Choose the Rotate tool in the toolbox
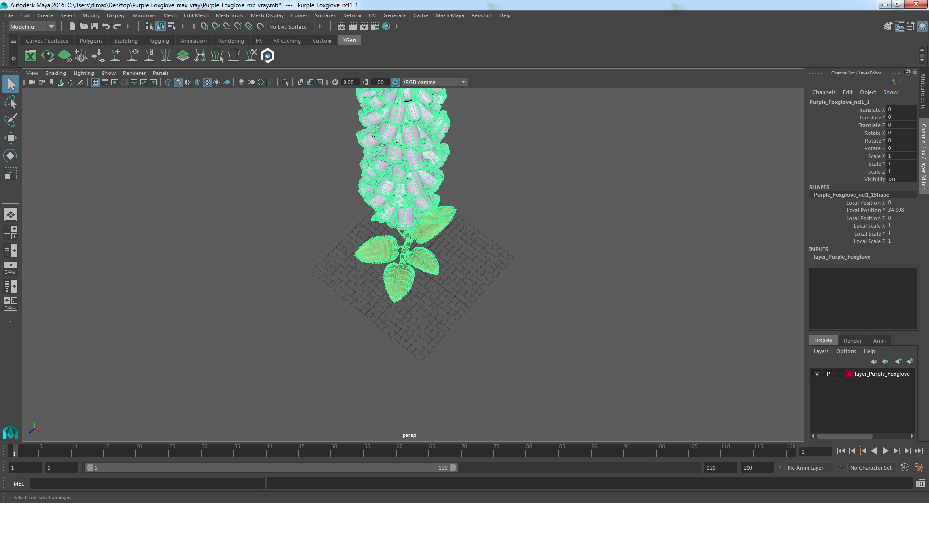This screenshot has height=560, width=929. click(11, 156)
